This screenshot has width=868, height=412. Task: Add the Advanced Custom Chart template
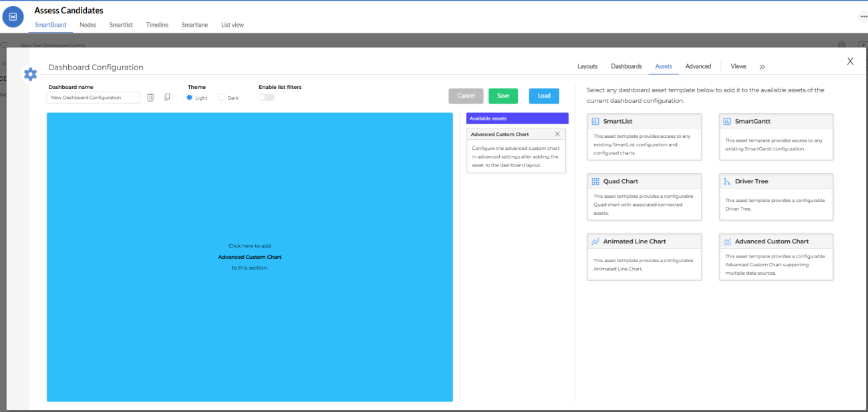coord(776,257)
